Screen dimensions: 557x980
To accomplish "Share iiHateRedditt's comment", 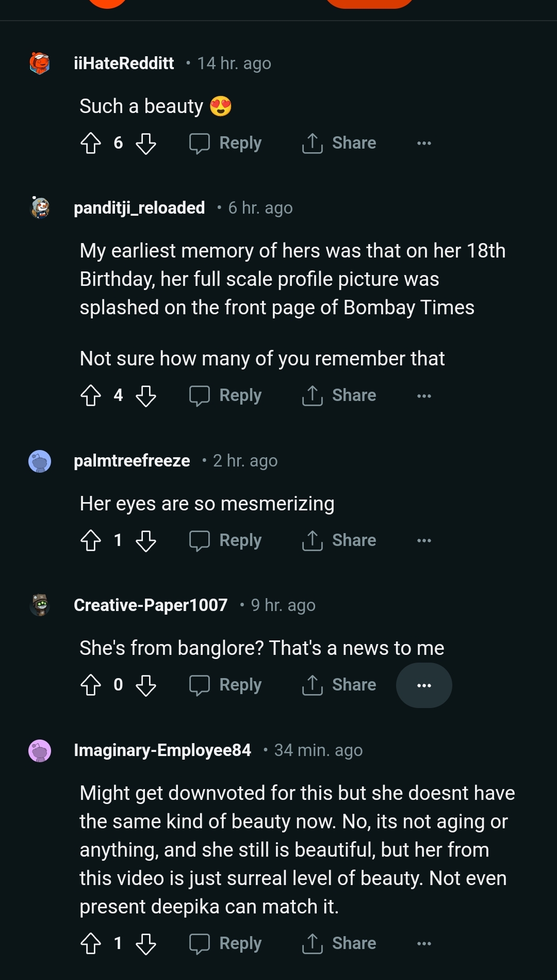I will tap(339, 143).
